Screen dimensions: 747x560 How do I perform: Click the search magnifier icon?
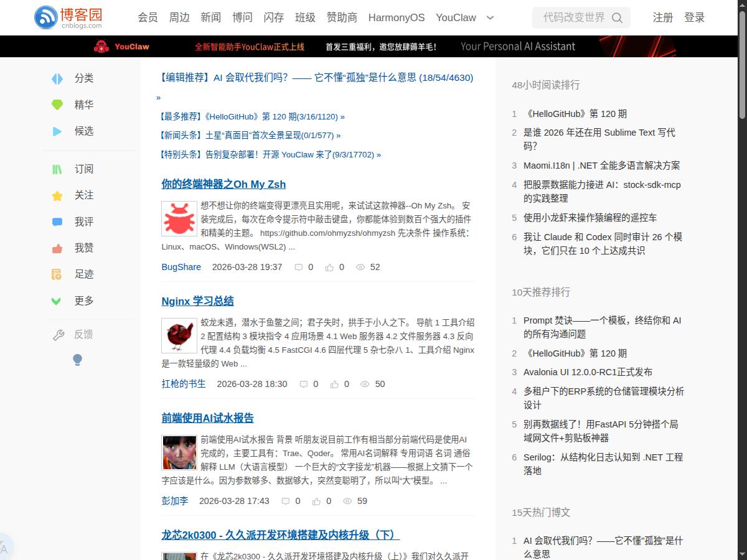pyautogui.click(x=617, y=18)
